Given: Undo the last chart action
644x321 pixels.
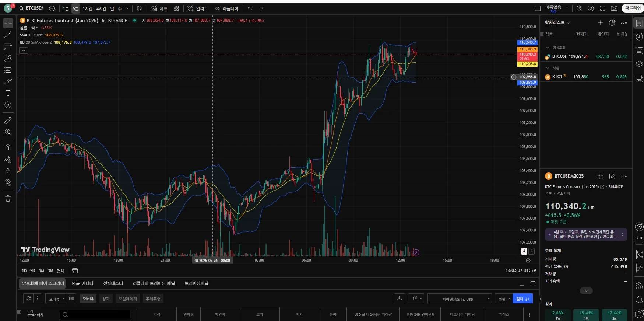Looking at the screenshot, I should [250, 8].
